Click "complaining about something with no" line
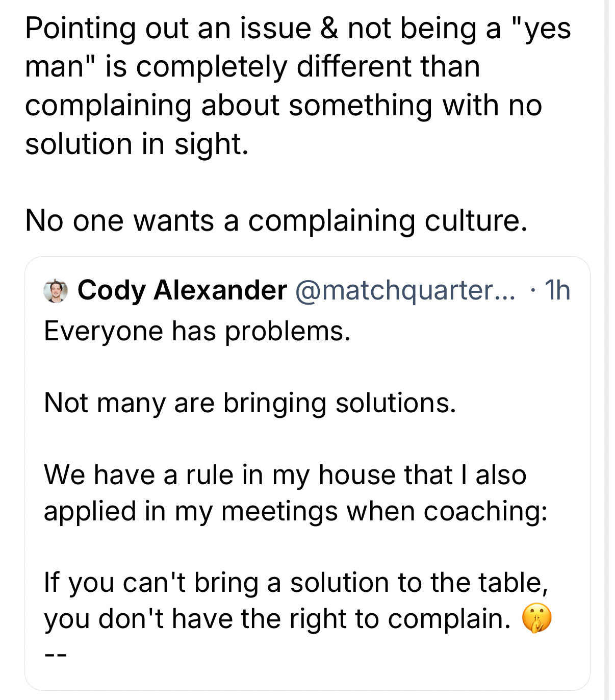The height and width of the screenshot is (700, 615). point(283,106)
